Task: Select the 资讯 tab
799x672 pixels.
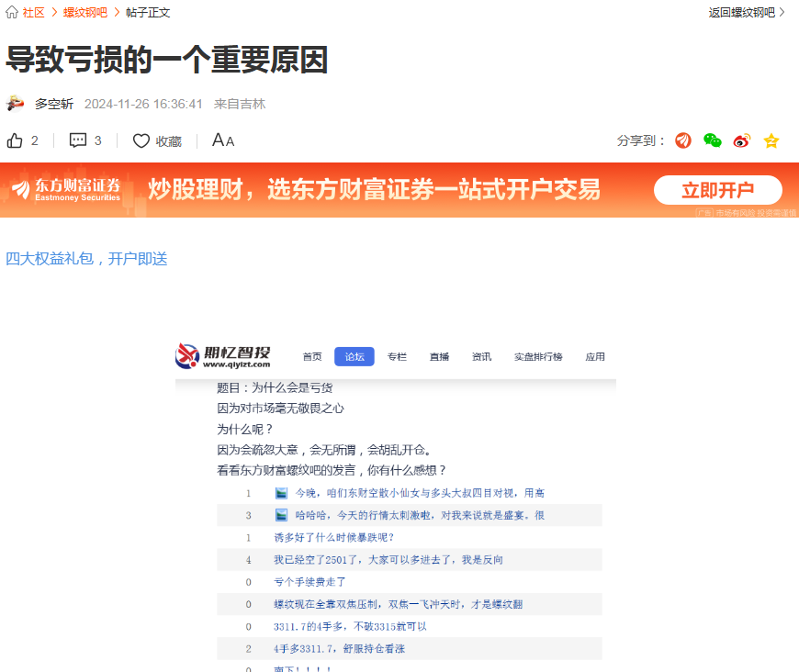Action: 481,356
